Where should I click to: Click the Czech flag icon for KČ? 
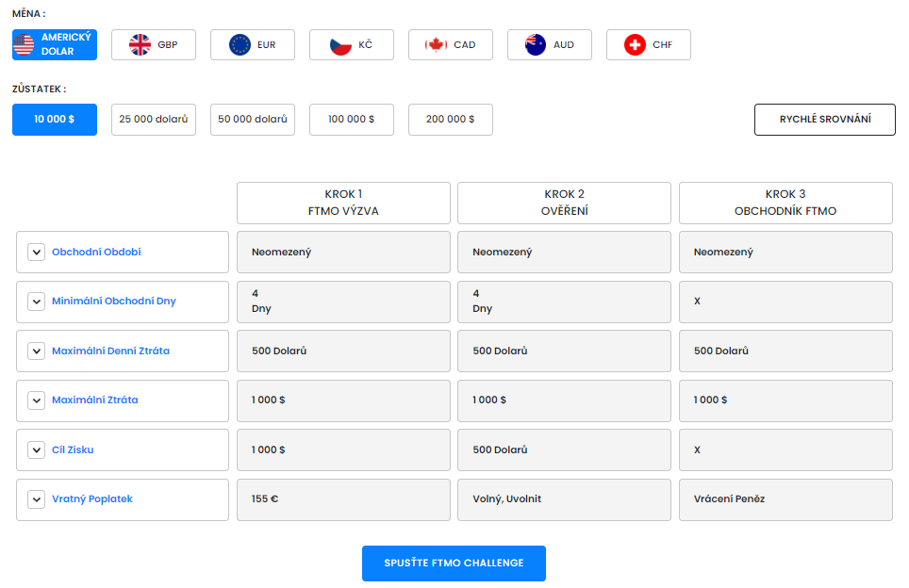click(340, 44)
